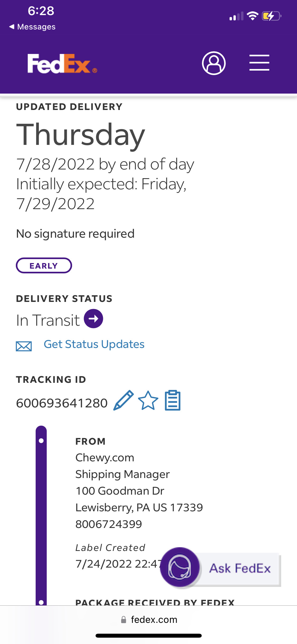
Task: Select the tracking number 600693641280
Action: (62, 403)
